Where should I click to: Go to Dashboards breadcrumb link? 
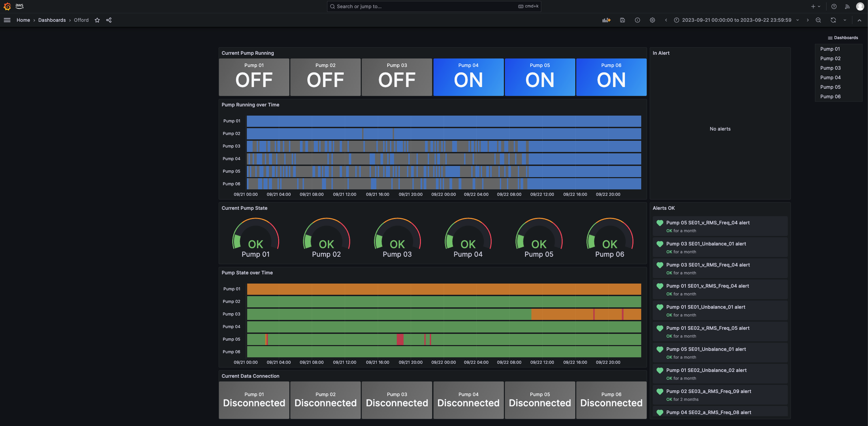click(x=52, y=20)
